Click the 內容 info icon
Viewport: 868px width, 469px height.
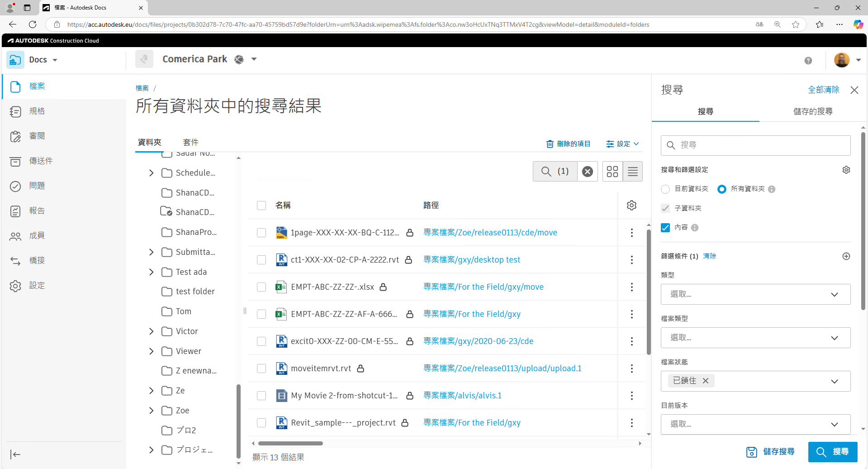click(x=695, y=228)
